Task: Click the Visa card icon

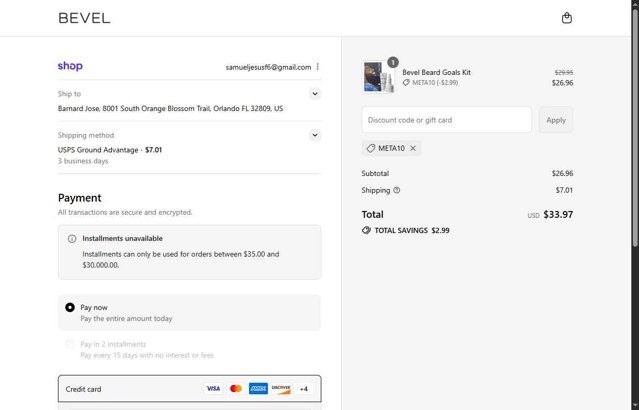Action: [213, 388]
